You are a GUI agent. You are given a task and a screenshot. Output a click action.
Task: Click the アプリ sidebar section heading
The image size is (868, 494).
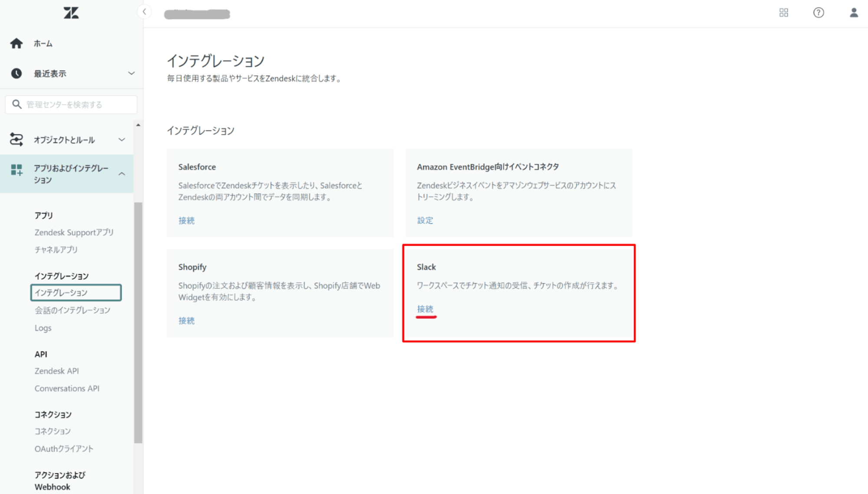(44, 215)
